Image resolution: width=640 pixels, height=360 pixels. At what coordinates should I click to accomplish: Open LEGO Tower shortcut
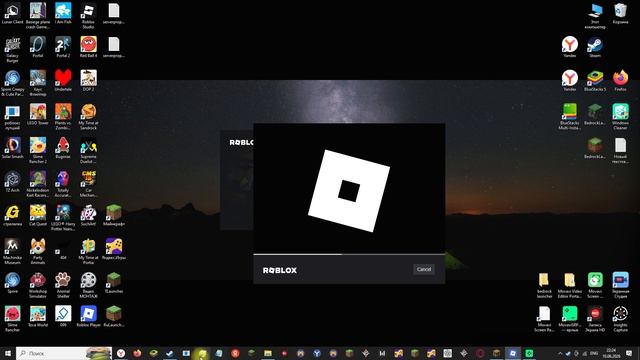click(38, 114)
